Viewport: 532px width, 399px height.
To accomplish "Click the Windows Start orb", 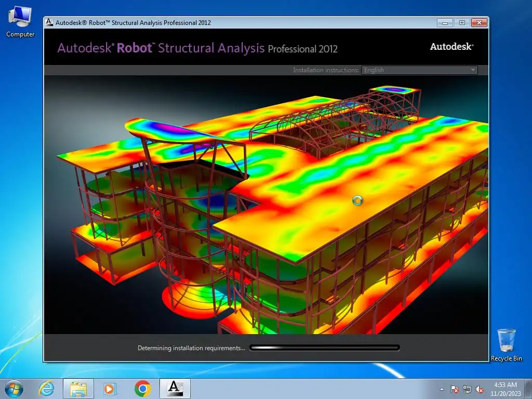I will point(14,389).
